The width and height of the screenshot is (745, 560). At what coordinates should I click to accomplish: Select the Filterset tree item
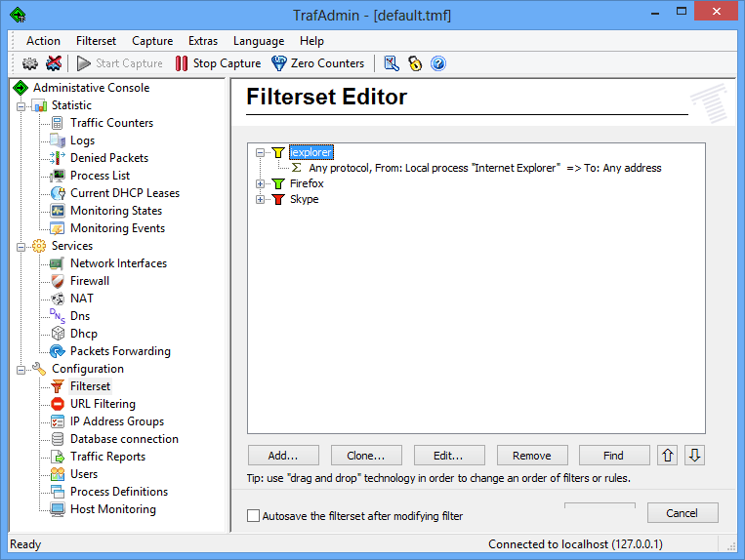click(90, 386)
